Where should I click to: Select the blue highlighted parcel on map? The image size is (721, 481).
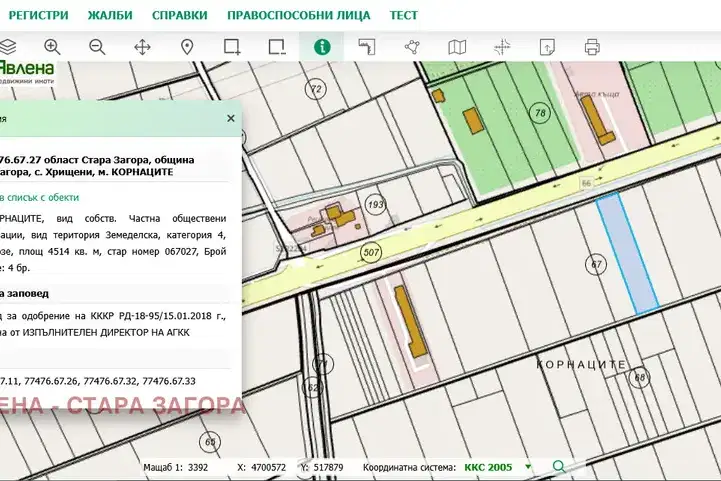click(x=628, y=254)
